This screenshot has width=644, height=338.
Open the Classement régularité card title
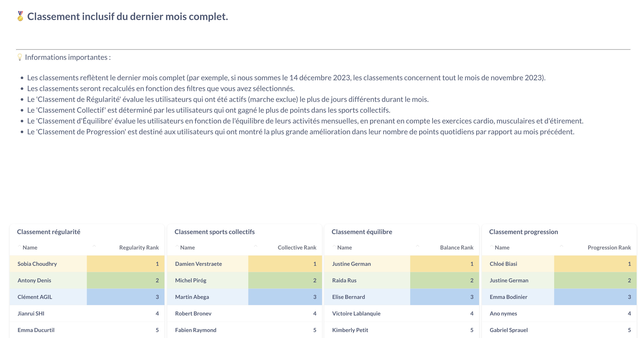49,232
